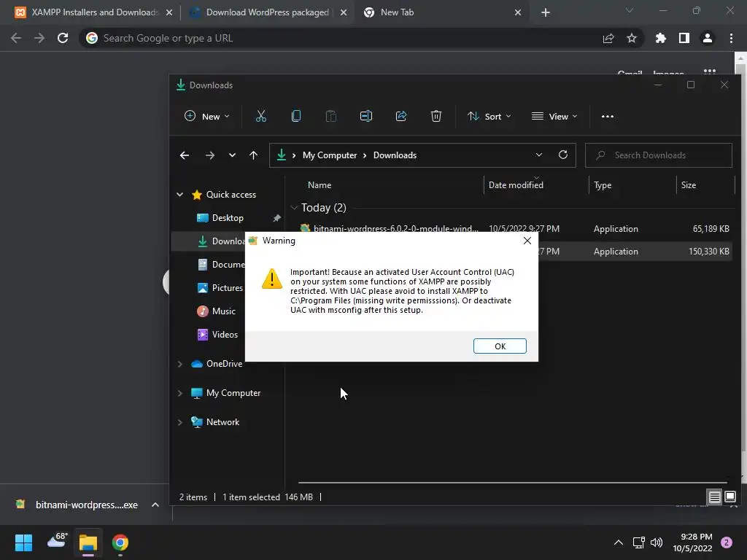Open the recent locations chevron next to the forward arrow
This screenshot has width=747, height=560.
232,155
